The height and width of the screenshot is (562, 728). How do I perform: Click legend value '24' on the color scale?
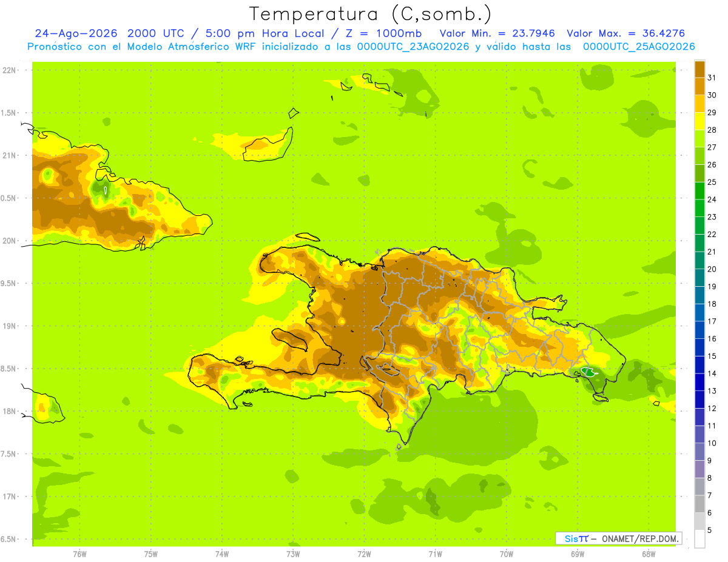pyautogui.click(x=712, y=199)
